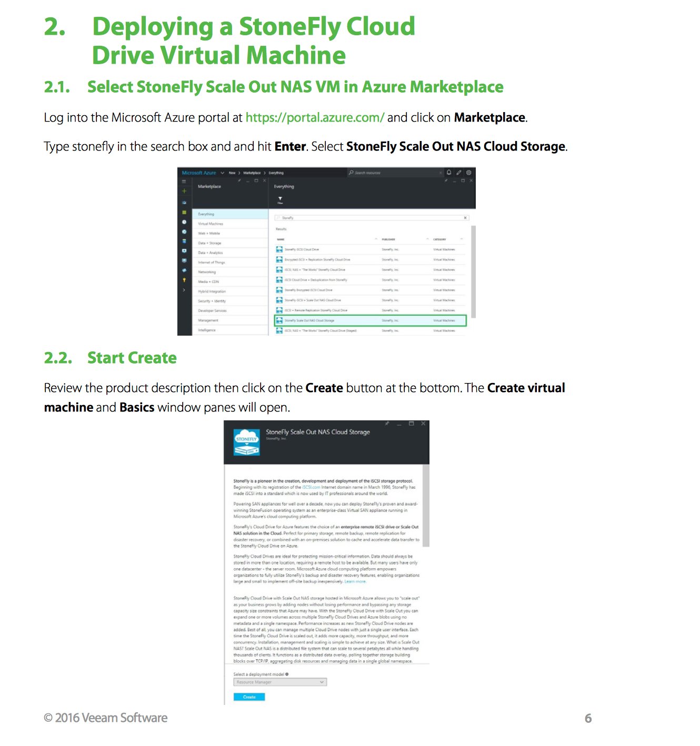Viewport: 700px width, 746px height.
Task: Click the results list vertical scrollbar
Action: point(473,272)
